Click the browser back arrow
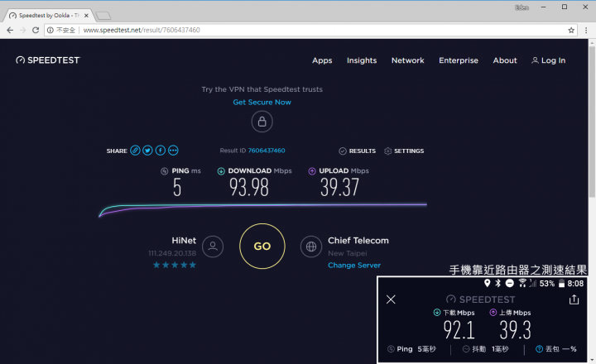The width and height of the screenshot is (596, 364). tap(10, 30)
